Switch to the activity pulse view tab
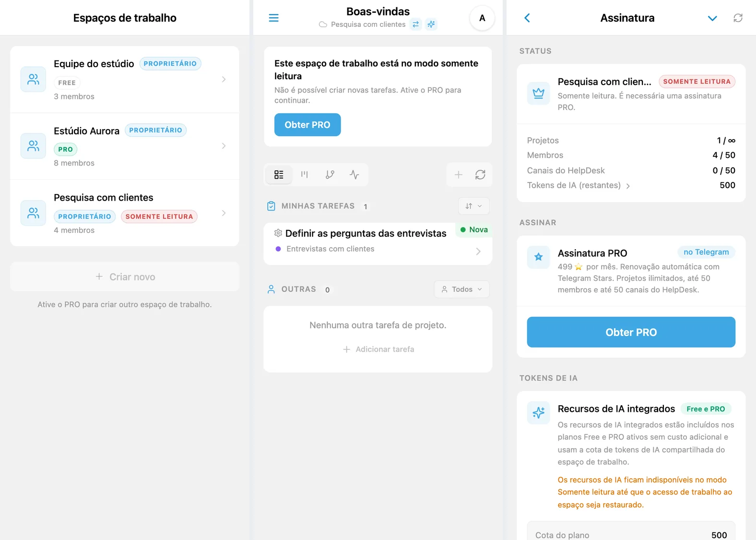 [x=354, y=174]
